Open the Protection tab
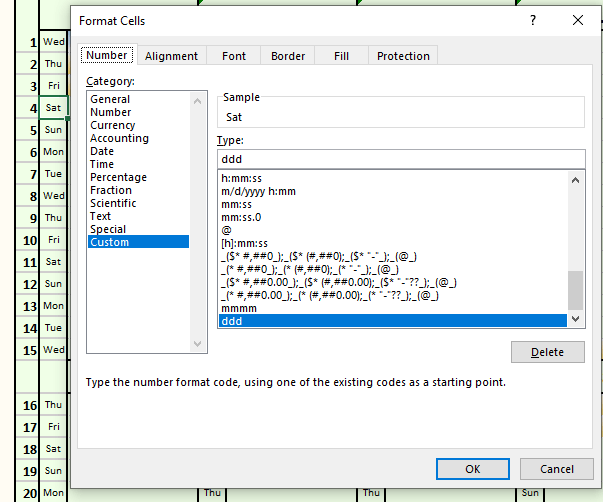The width and height of the screenshot is (603, 502). (403, 56)
